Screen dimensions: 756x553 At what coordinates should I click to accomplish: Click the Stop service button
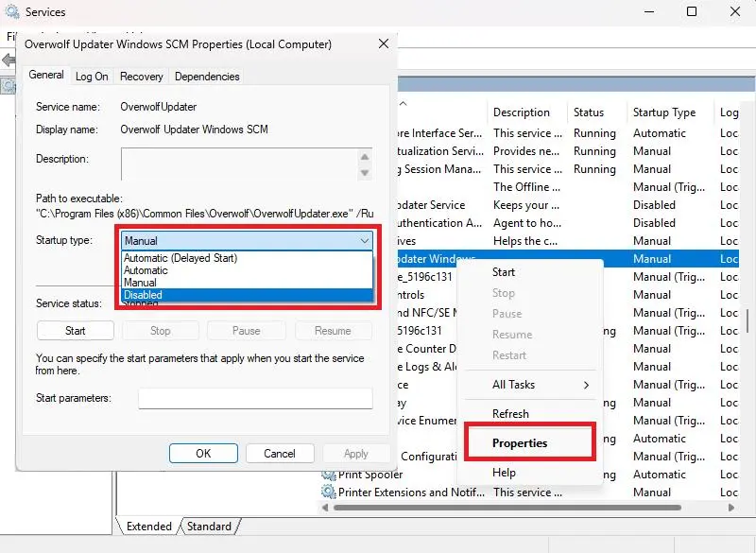pos(160,331)
